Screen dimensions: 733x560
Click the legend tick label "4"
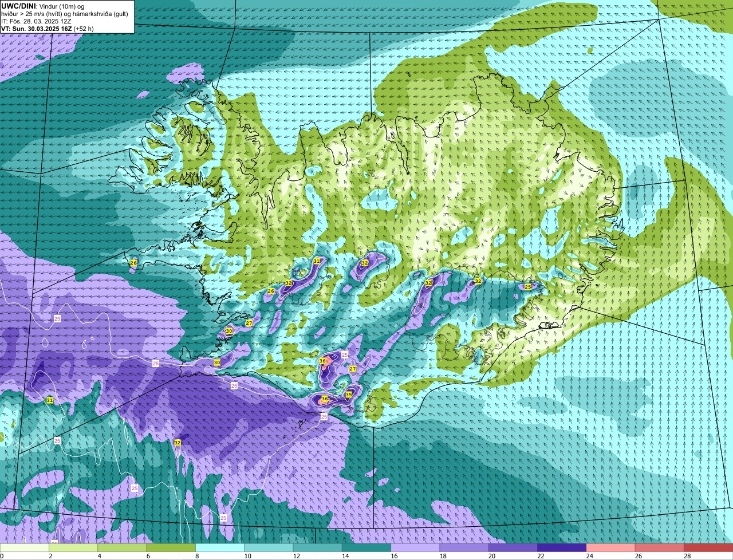99,556
